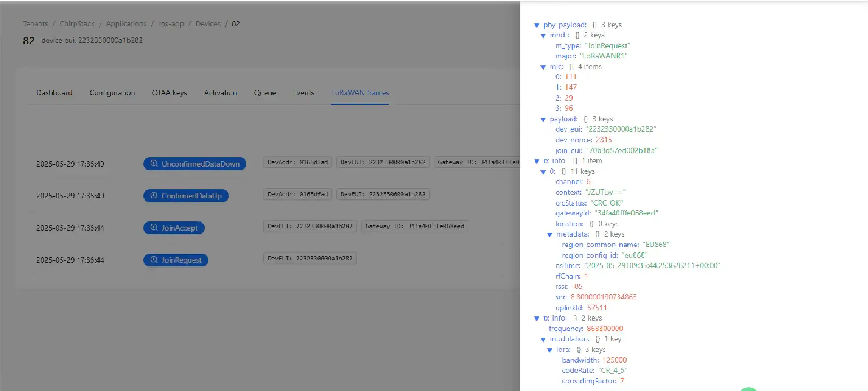Collapse the phy_payload tree node
868x391 pixels.
pyautogui.click(x=537, y=25)
